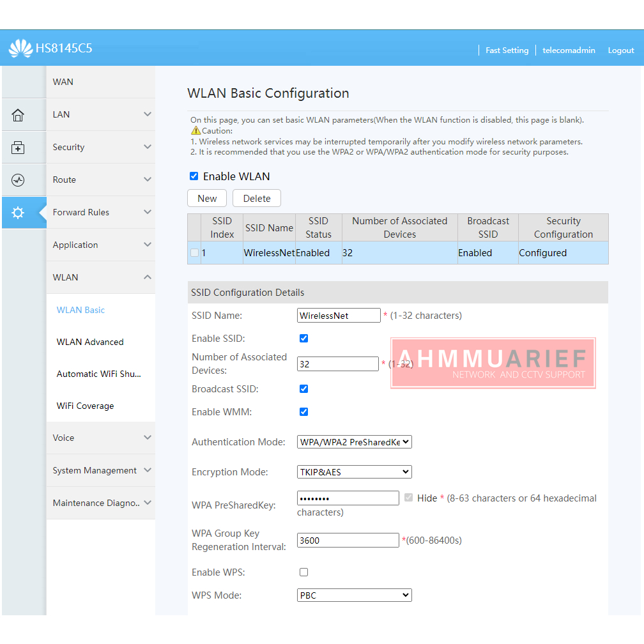The width and height of the screenshot is (644, 644).
Task: Toggle the Enable WMM checkbox
Action: pyautogui.click(x=303, y=412)
